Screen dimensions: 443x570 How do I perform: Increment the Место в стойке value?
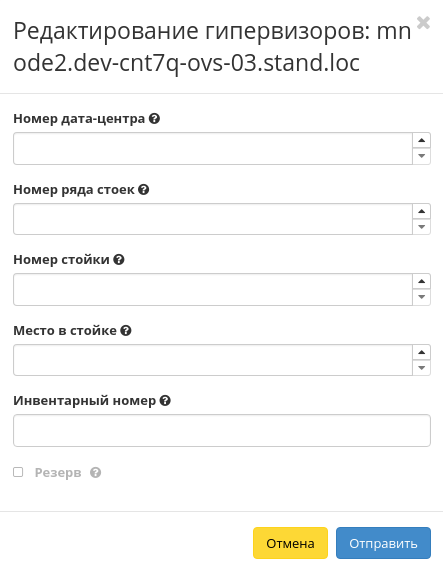[422, 352]
